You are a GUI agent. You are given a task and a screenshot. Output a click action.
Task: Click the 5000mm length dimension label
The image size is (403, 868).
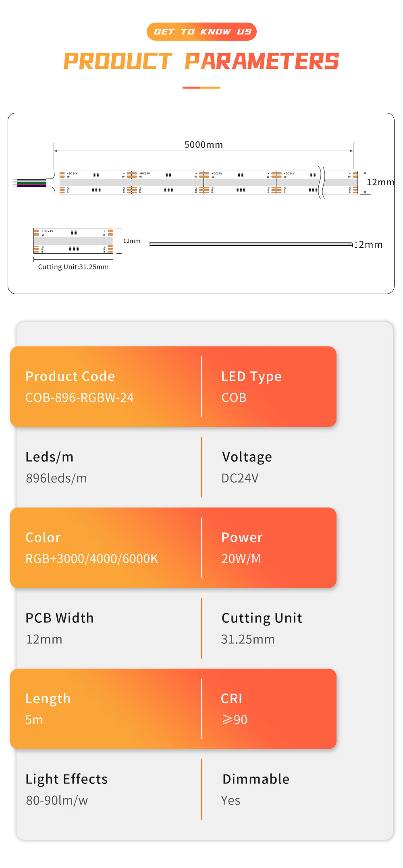(x=204, y=145)
